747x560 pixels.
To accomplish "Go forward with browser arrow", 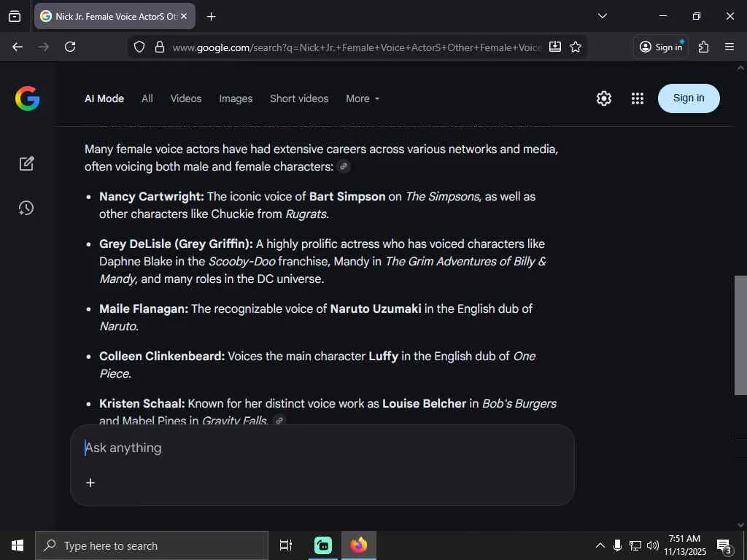I will click(43, 47).
